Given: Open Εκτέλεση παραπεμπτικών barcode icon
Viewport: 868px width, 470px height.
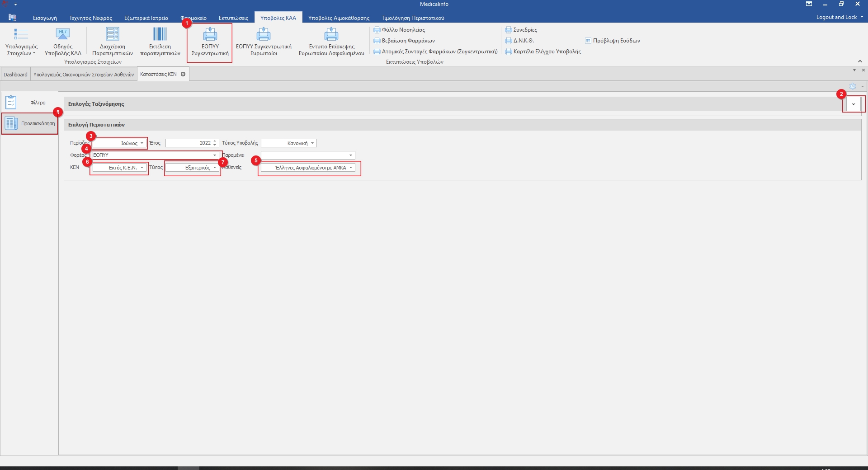Looking at the screenshot, I should (x=160, y=35).
